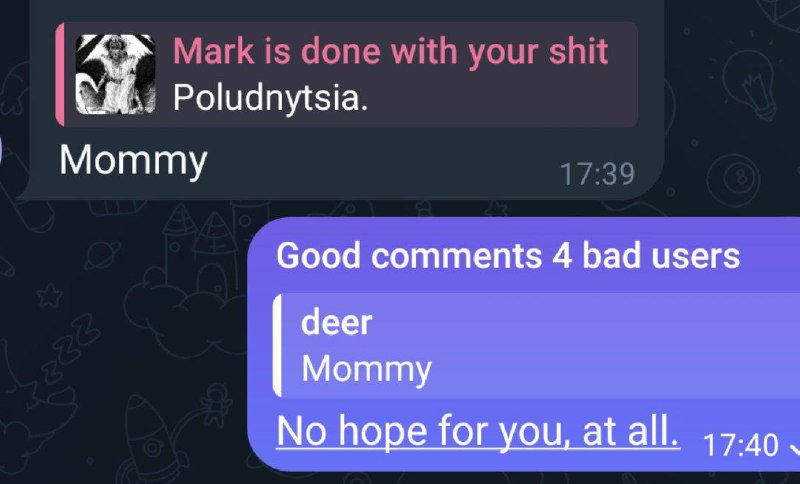Click the white reply bar beside deer quote
This screenshot has height=484, width=800.
[277, 345]
